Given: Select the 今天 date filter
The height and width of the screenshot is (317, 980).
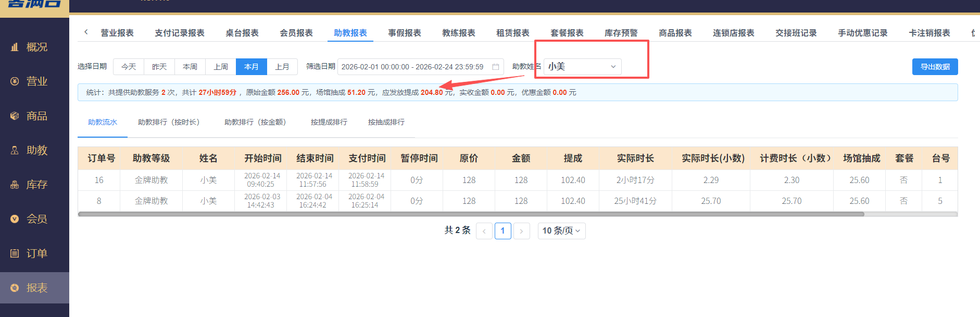Looking at the screenshot, I should click(129, 67).
